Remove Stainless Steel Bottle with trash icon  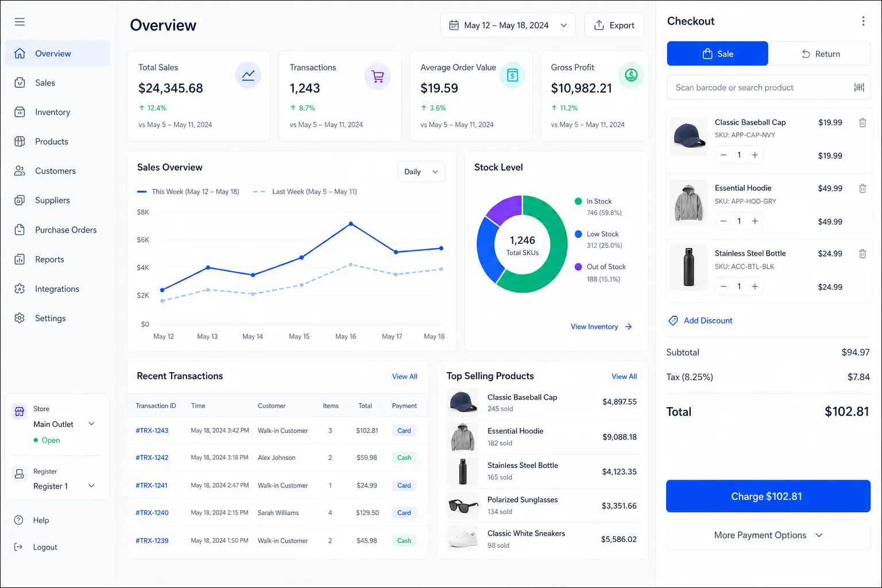pyautogui.click(x=862, y=254)
